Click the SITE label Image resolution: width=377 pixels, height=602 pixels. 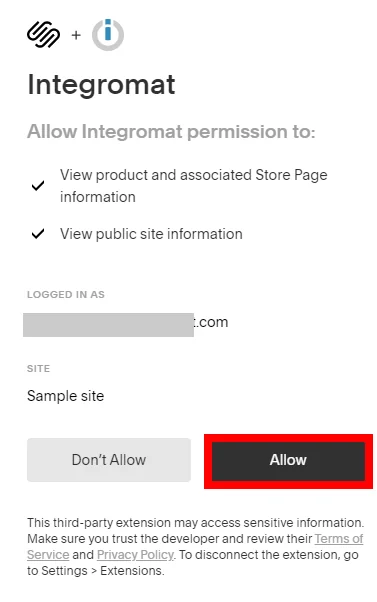point(38,369)
